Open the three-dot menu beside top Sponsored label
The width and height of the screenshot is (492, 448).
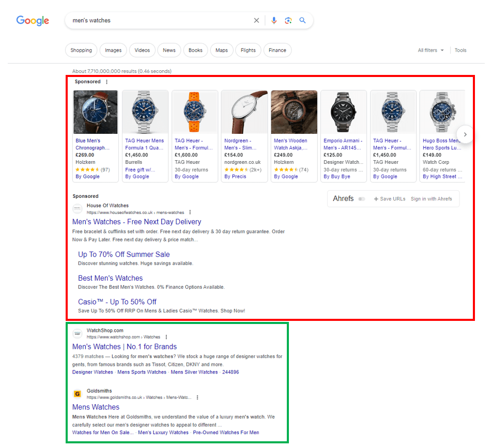pos(106,82)
